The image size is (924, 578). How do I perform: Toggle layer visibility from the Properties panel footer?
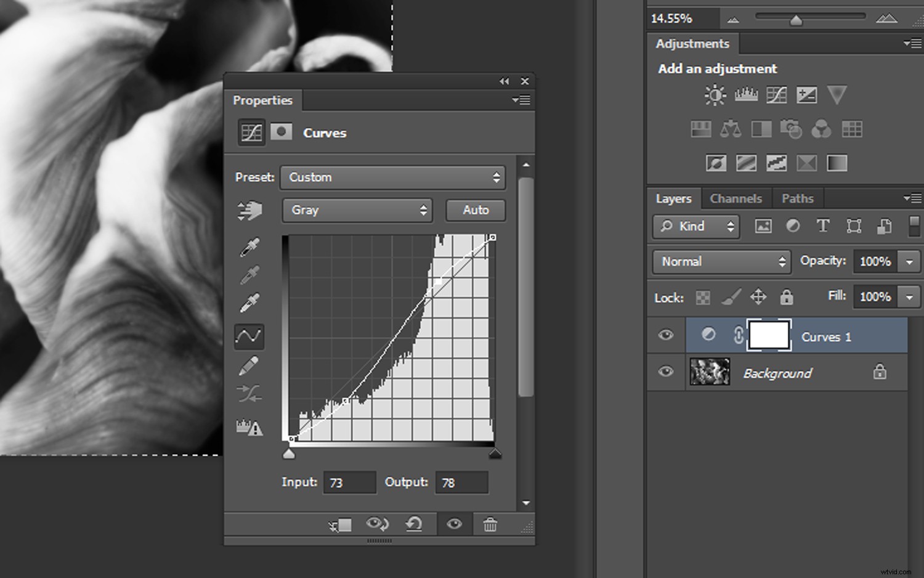[454, 524]
